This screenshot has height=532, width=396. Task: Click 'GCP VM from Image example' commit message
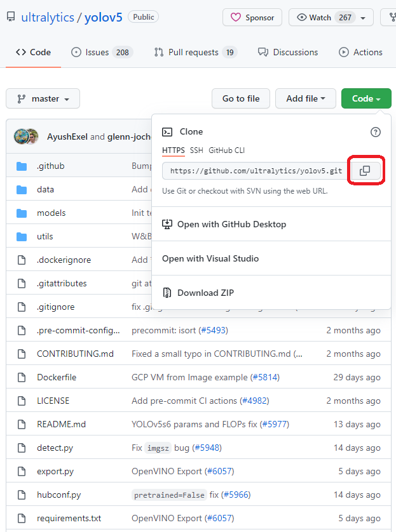189,377
